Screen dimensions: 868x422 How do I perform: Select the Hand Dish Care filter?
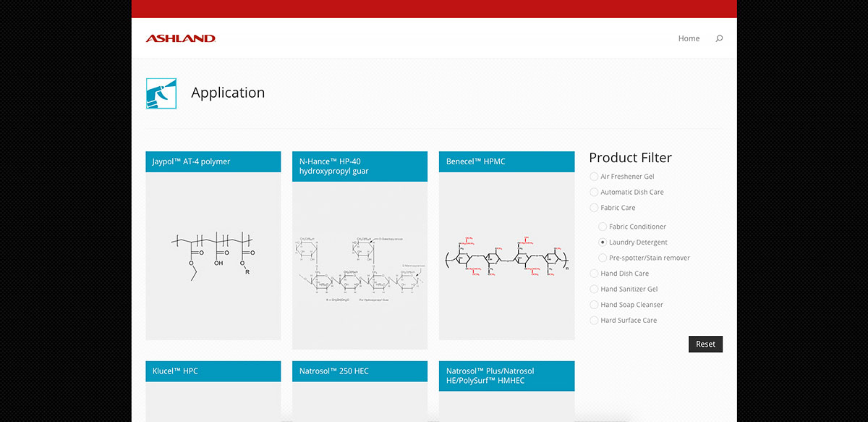(595, 274)
